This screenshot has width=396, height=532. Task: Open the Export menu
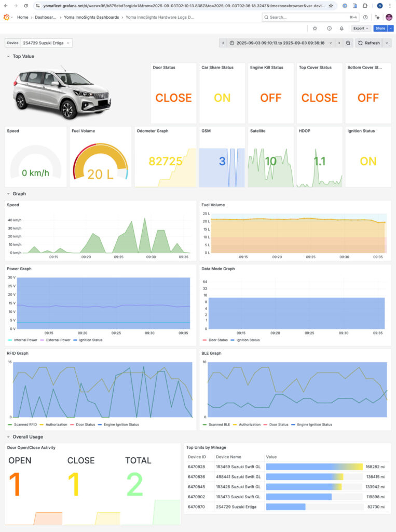(361, 29)
